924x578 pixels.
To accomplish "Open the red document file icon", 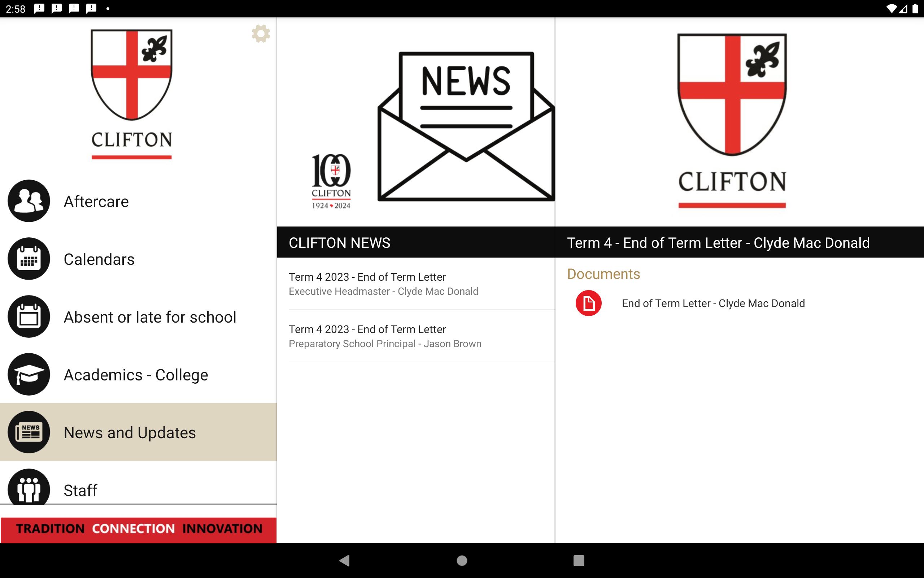I will tap(588, 303).
